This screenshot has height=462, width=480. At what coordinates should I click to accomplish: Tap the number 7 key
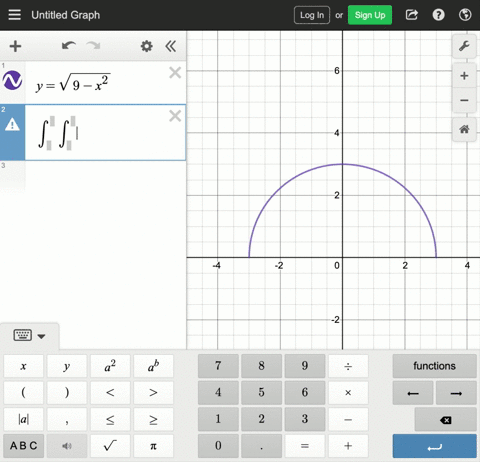point(218,366)
